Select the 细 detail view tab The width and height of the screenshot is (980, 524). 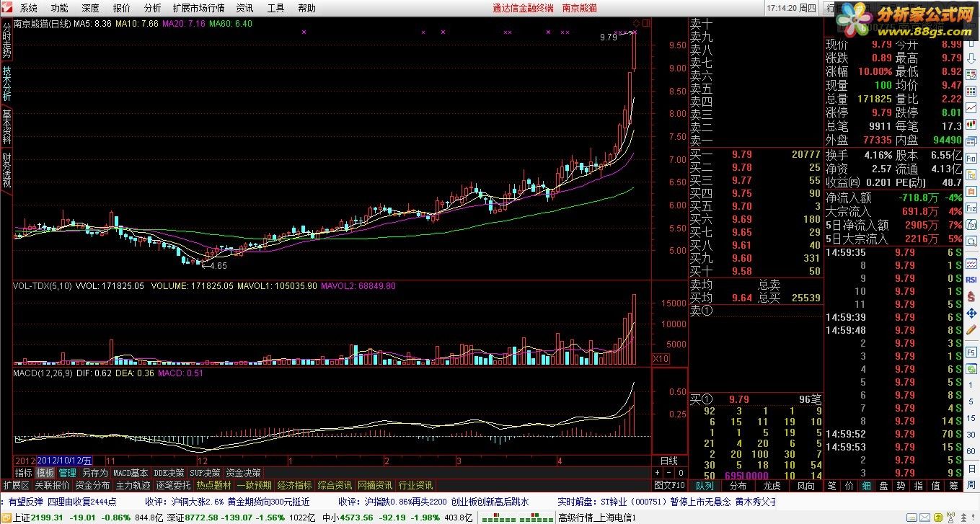coord(867,486)
